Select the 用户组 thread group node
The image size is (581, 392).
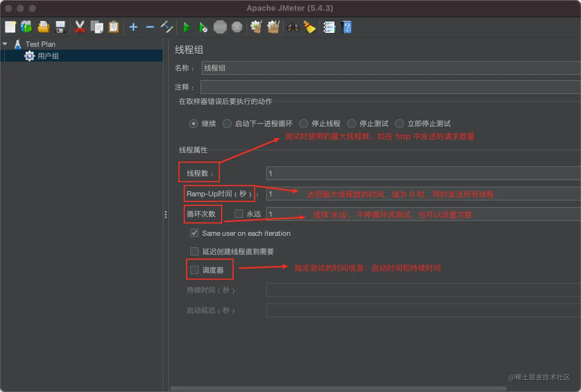pyautogui.click(x=48, y=56)
